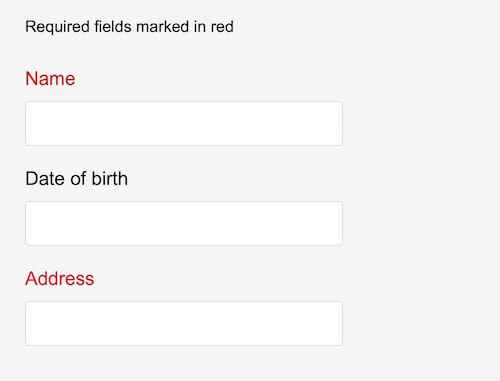Click the word 'birth' in the label
Image resolution: width=500 pixels, height=381 pixels.
[109, 179]
